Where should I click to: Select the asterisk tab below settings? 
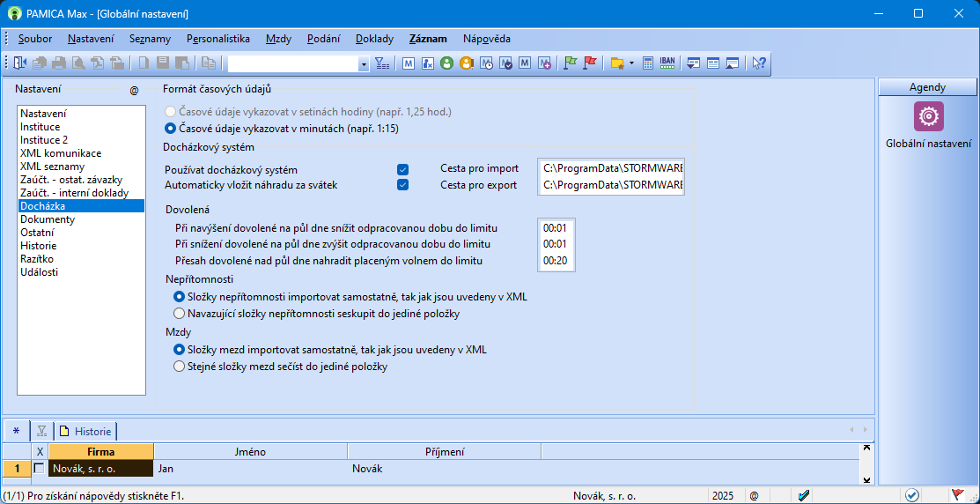click(16, 431)
